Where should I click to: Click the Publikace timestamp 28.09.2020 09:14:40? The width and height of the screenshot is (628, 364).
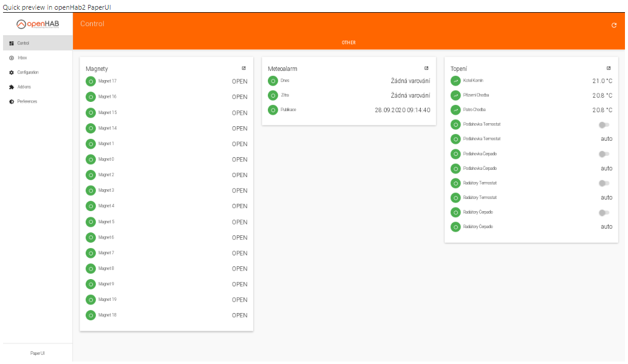tap(403, 110)
